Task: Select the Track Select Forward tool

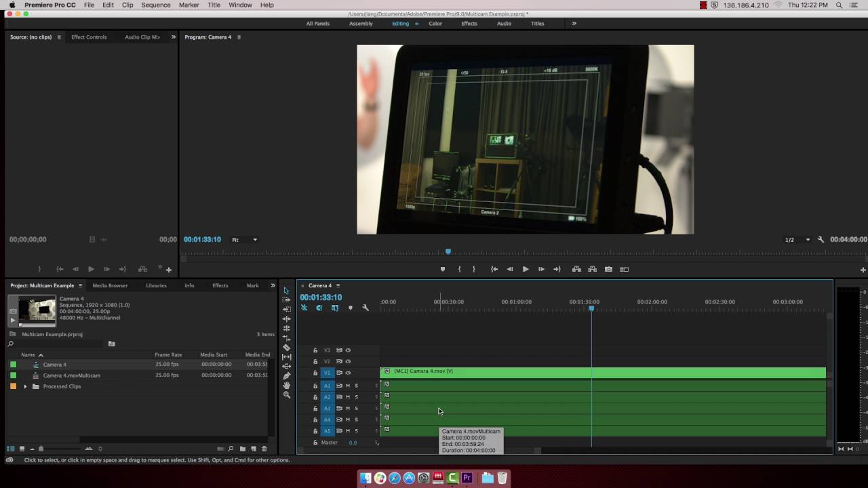Action: pos(286,300)
